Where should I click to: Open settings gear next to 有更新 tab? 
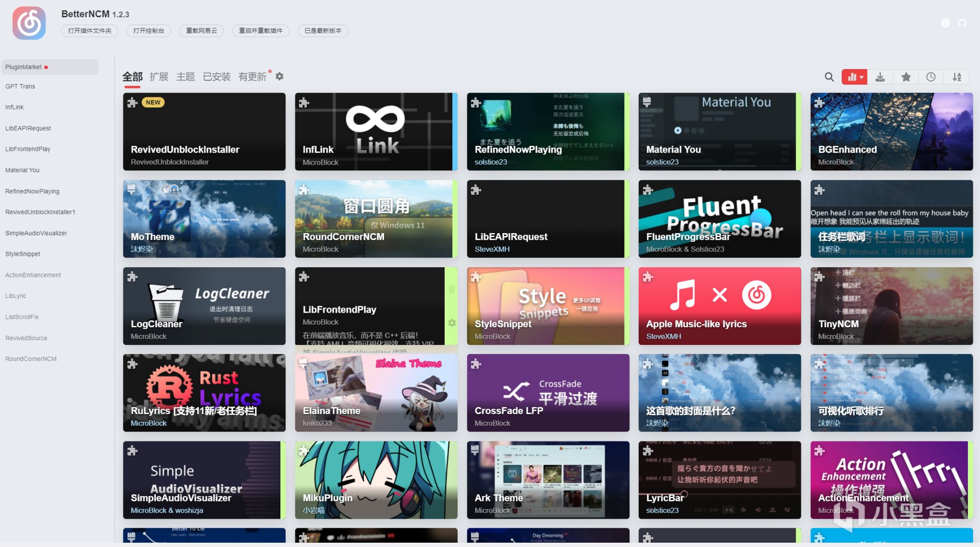[279, 76]
